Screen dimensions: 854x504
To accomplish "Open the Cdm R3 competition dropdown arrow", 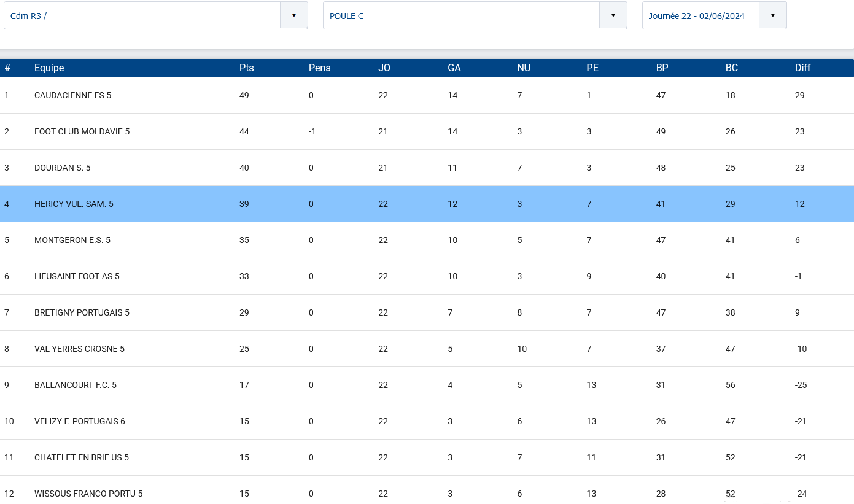I will click(294, 15).
